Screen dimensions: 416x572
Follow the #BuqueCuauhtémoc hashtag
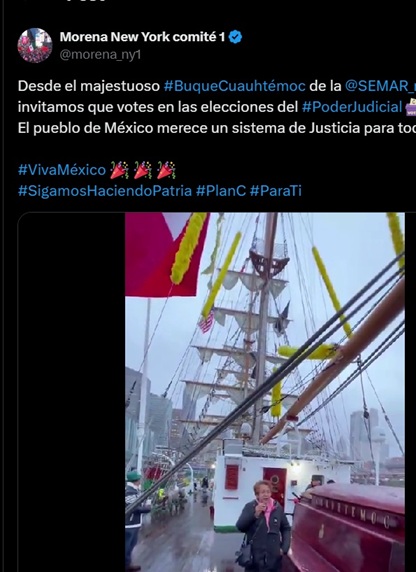coord(235,86)
